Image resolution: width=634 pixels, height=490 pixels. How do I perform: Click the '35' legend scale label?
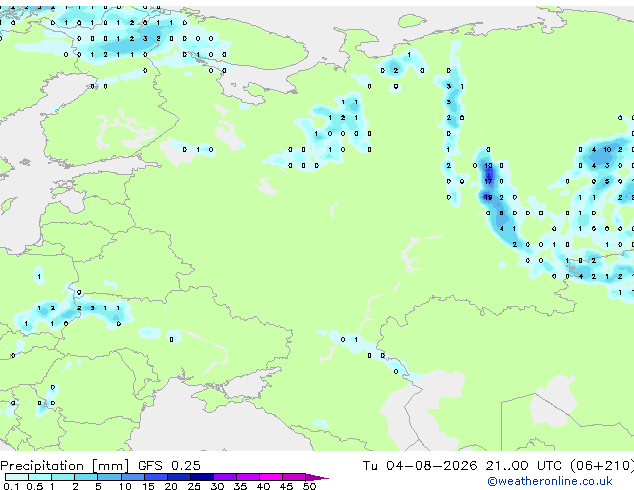pyautogui.click(x=240, y=486)
